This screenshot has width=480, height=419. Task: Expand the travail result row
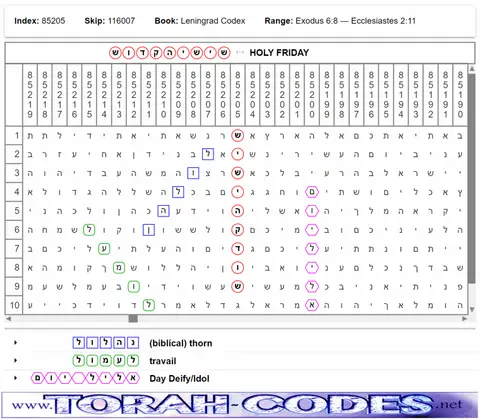(x=15, y=360)
